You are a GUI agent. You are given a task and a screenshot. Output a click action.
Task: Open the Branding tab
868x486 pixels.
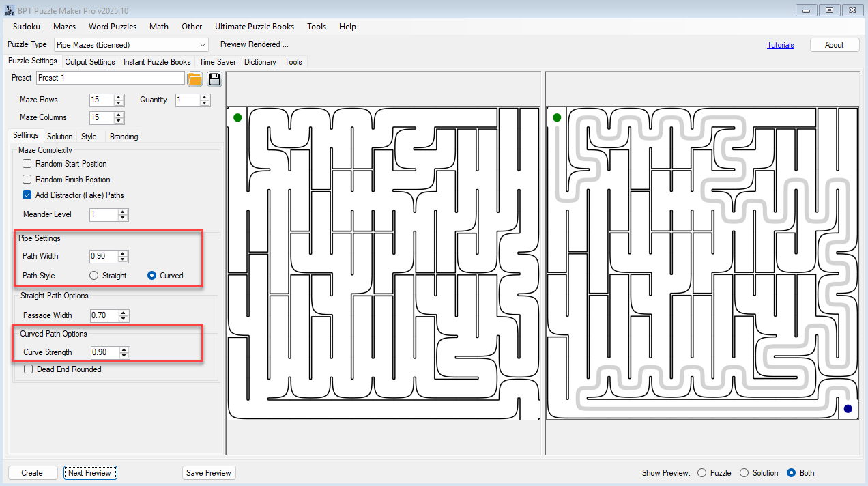pyautogui.click(x=124, y=136)
